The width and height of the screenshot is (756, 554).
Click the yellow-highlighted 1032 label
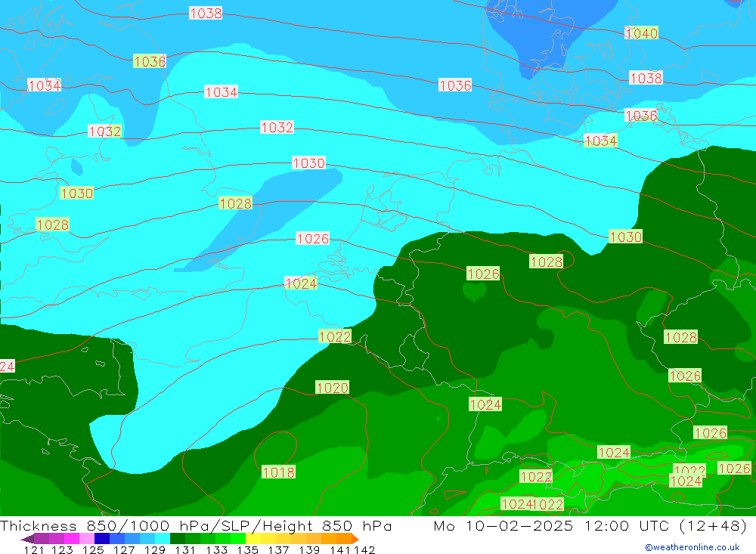[x=105, y=132]
